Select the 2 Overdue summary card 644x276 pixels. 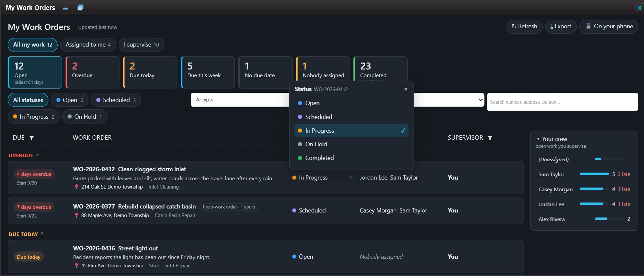pyautogui.click(x=93, y=72)
